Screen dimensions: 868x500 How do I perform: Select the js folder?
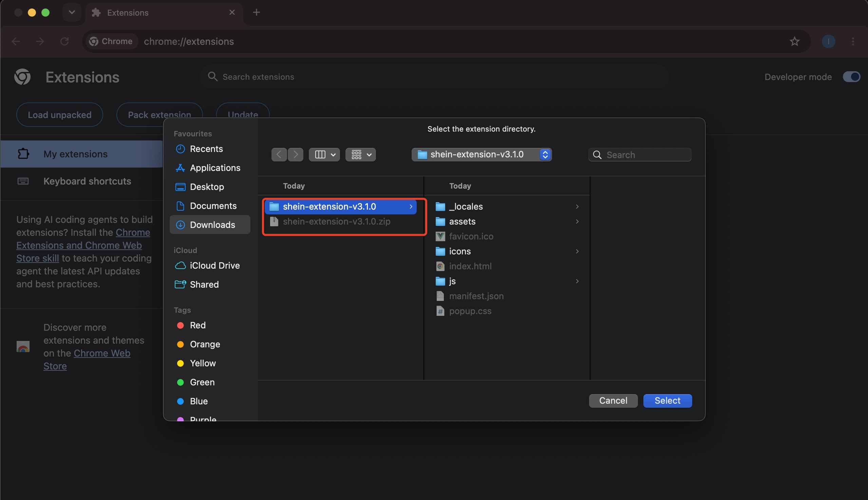click(508, 281)
